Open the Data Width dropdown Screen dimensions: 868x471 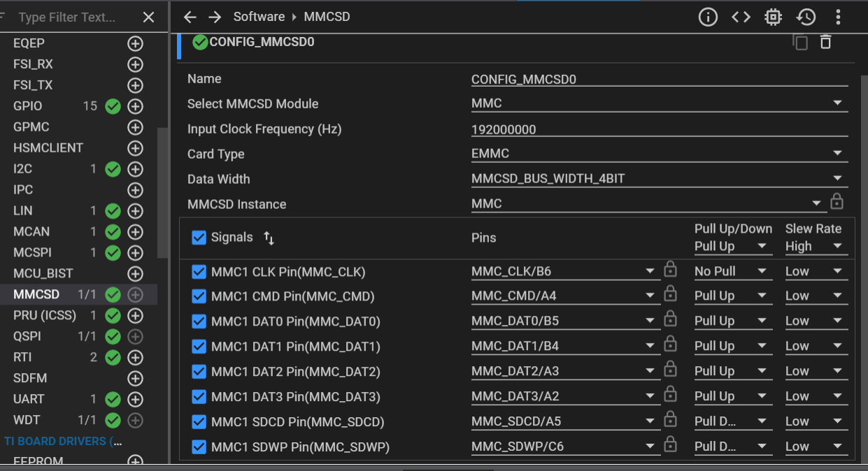tap(837, 179)
